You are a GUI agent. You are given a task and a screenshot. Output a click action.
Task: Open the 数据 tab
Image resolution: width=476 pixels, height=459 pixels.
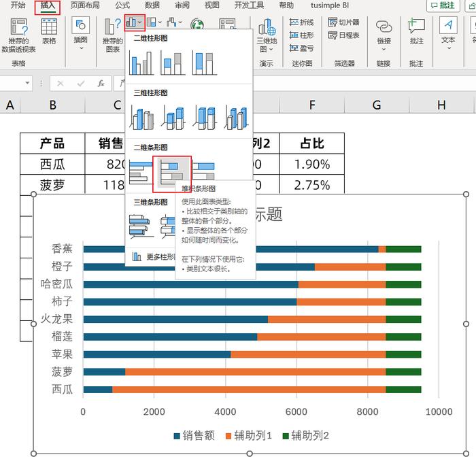tap(152, 5)
